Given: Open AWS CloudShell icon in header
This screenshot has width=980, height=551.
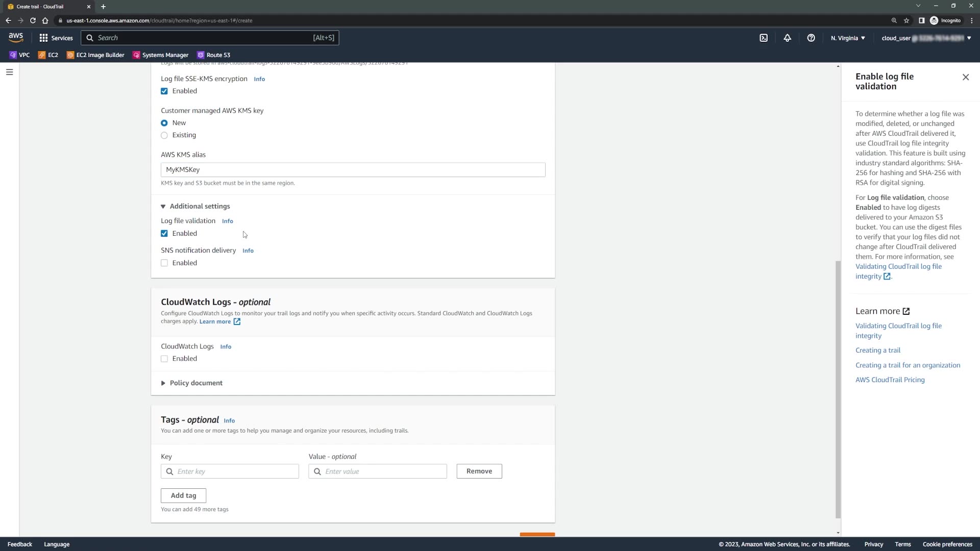Looking at the screenshot, I should tap(764, 38).
